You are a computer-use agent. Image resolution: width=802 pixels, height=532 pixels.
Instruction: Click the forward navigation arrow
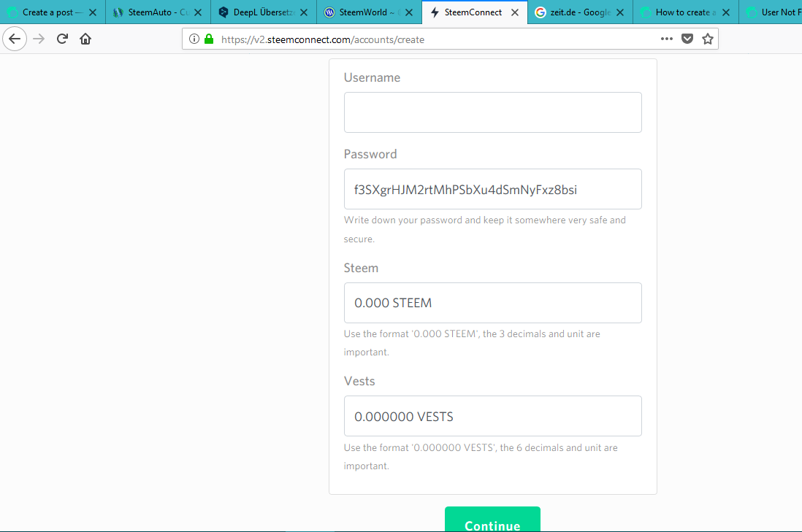[39, 39]
